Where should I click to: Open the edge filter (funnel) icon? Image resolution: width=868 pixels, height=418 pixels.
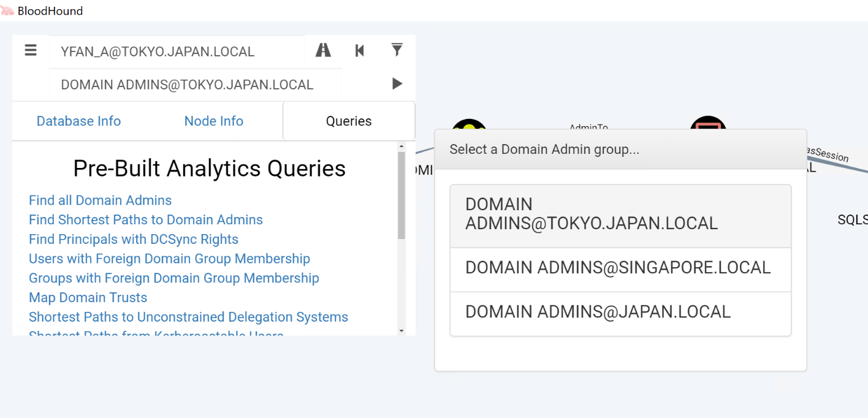point(397,50)
